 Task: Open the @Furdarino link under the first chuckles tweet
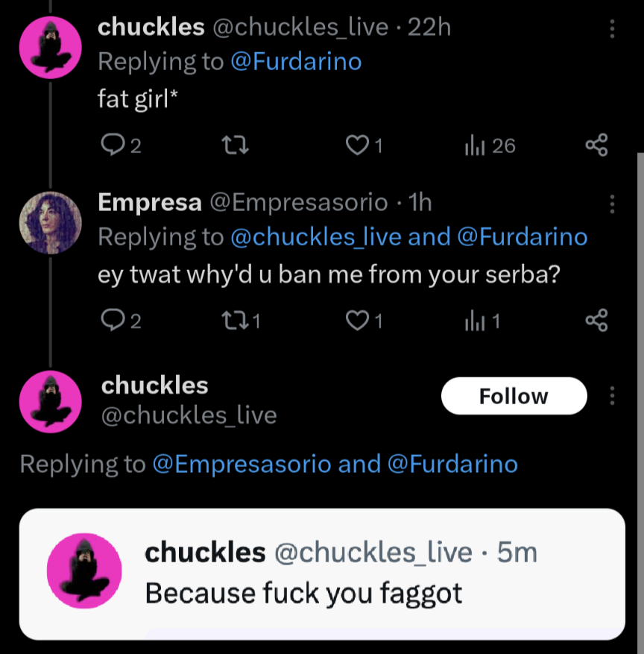click(296, 61)
